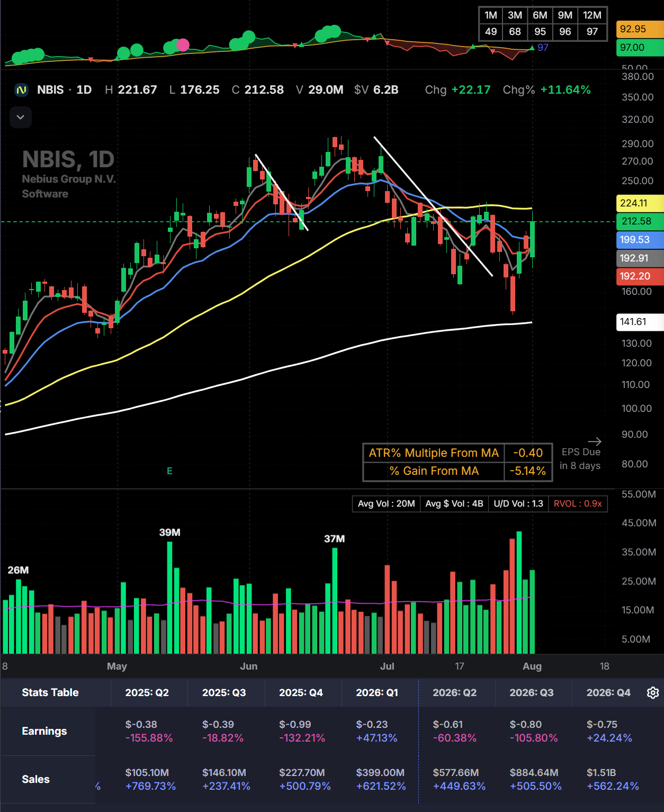
Task: Select the 1M performance column header
Action: point(491,15)
